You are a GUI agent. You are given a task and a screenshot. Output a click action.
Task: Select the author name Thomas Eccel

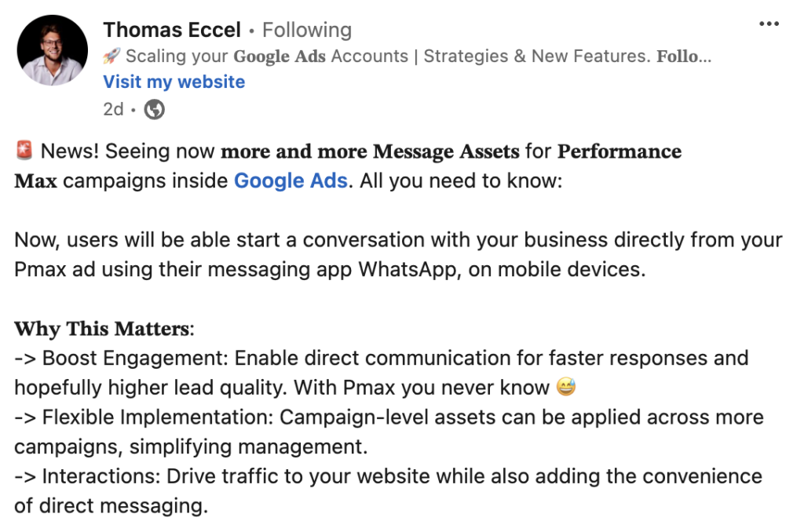(x=172, y=30)
